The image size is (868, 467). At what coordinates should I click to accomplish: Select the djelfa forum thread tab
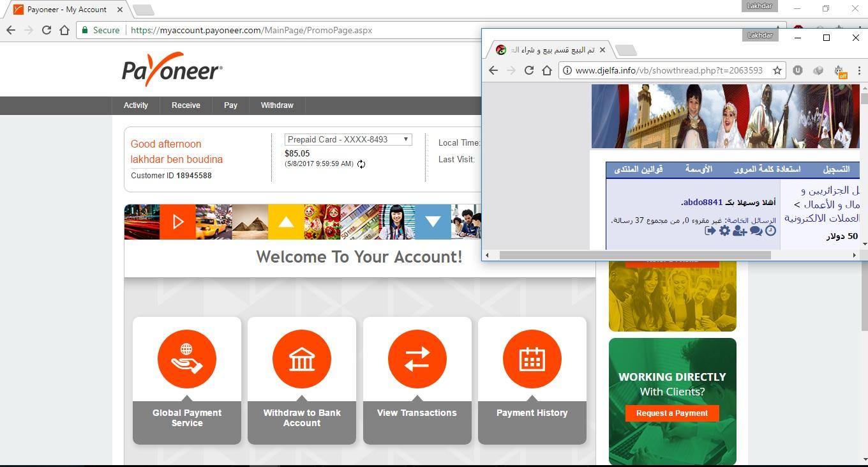tap(549, 50)
